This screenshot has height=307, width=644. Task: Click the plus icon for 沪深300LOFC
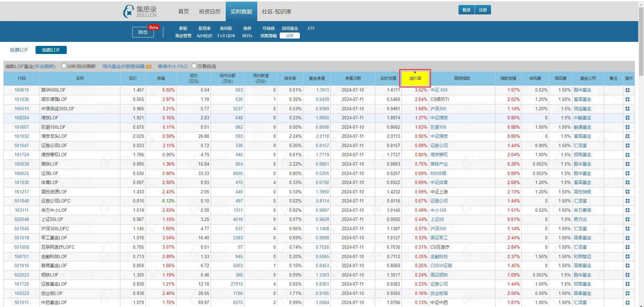(x=627, y=229)
